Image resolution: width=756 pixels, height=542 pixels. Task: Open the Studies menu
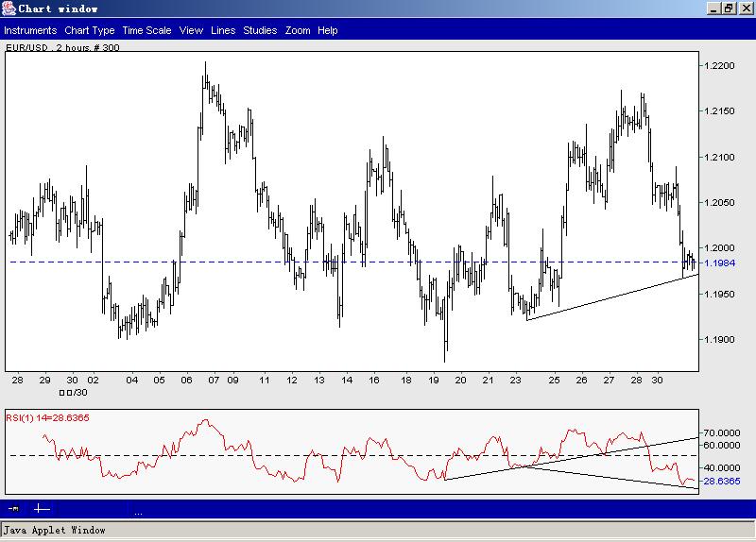tap(260, 30)
